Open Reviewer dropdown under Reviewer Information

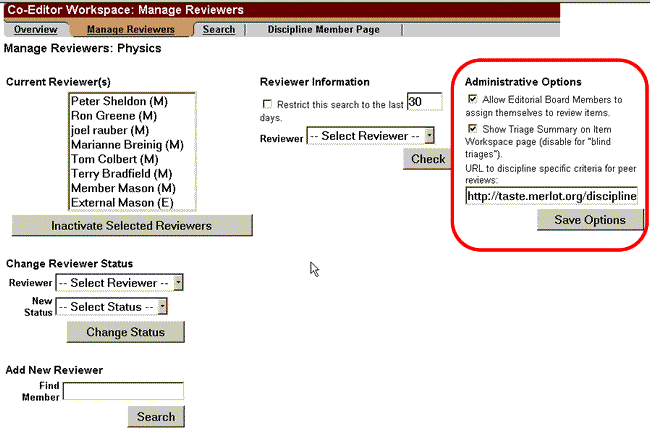(370, 135)
